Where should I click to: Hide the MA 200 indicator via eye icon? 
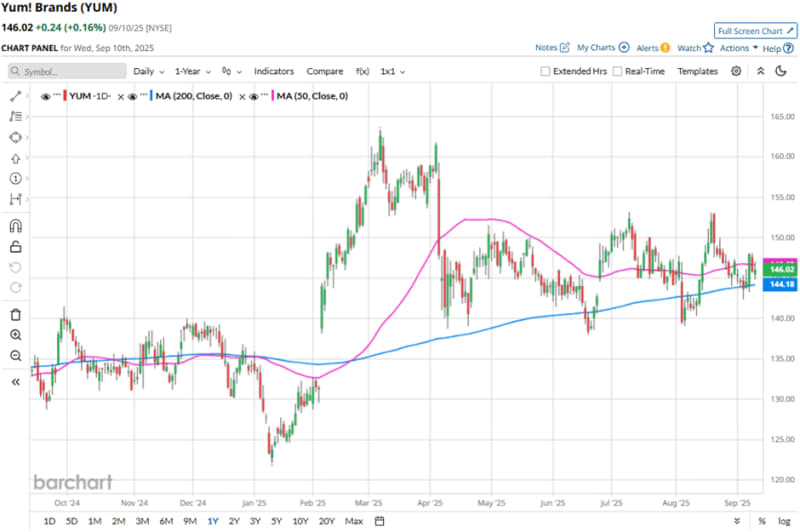coord(133,96)
